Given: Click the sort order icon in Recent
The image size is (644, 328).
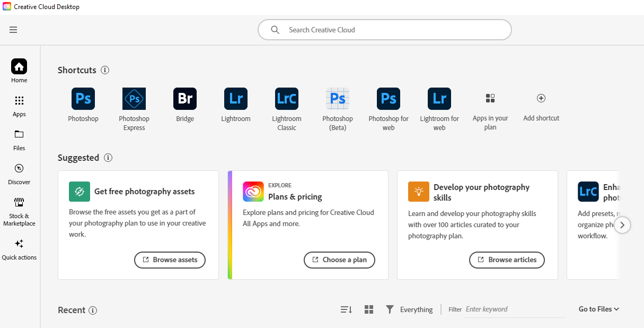Looking at the screenshot, I should pos(346,309).
